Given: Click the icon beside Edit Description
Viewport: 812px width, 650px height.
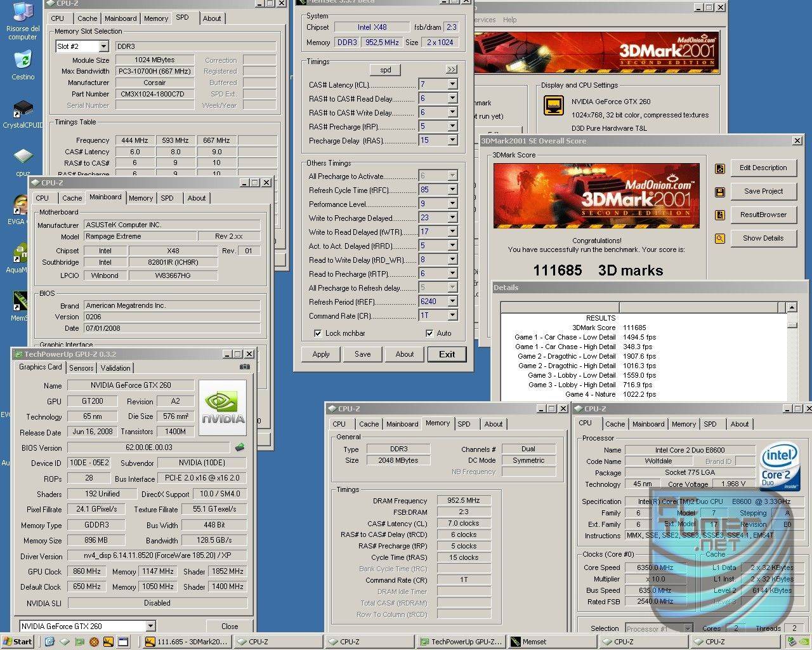Looking at the screenshot, I should click(719, 168).
